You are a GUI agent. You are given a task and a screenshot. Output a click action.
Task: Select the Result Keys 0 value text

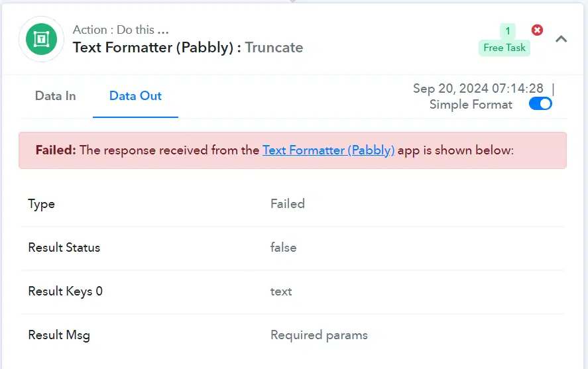point(281,291)
